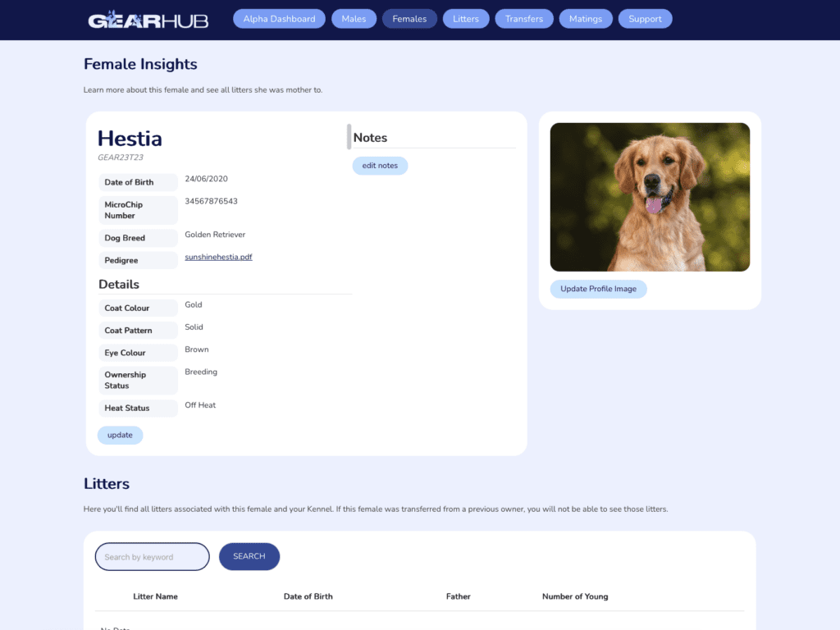Click the update button under details
This screenshot has width=840, height=630.
120,435
